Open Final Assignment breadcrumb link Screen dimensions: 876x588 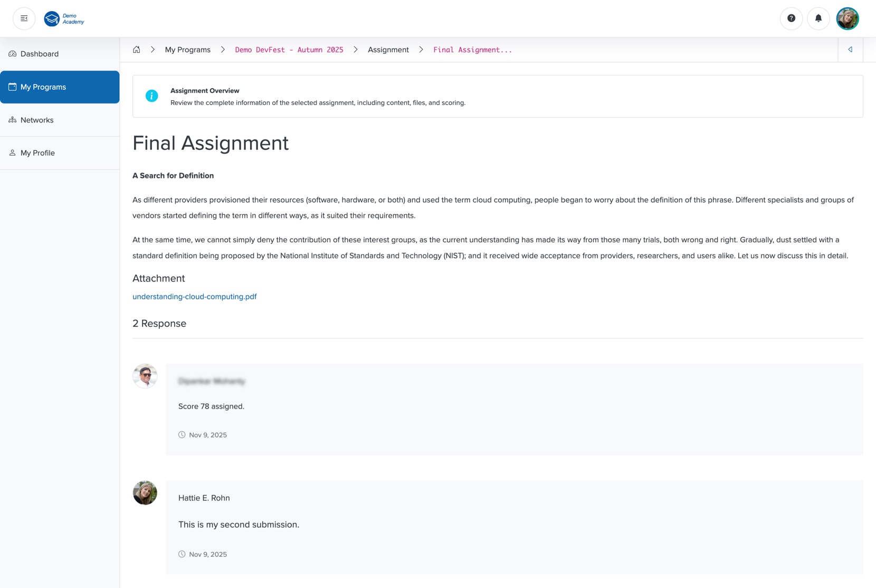coord(472,49)
